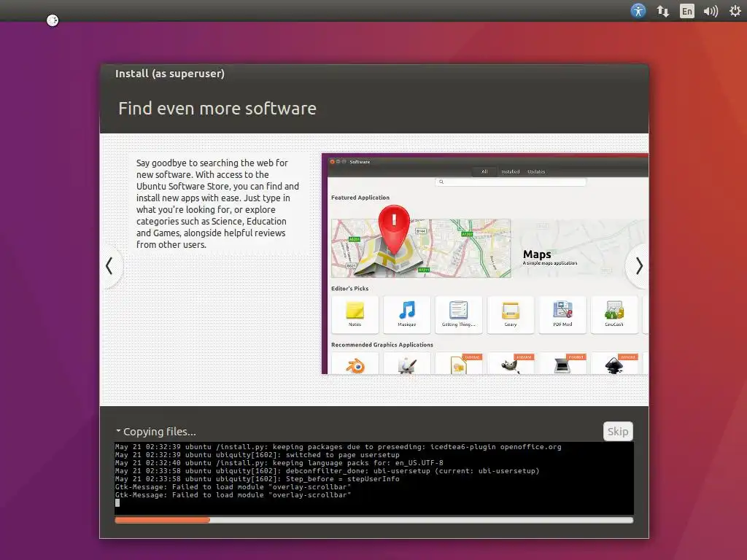Click the scanner app icon

(562, 366)
